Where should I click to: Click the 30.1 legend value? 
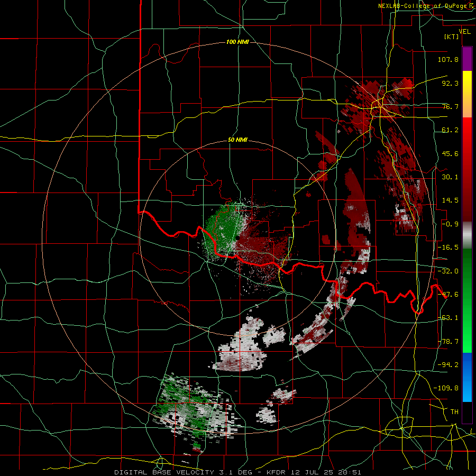(450, 177)
